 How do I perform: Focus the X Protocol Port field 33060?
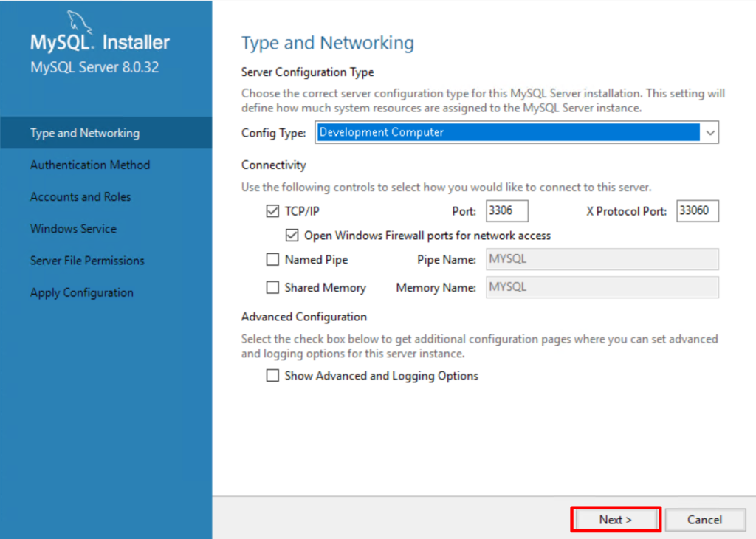697,210
